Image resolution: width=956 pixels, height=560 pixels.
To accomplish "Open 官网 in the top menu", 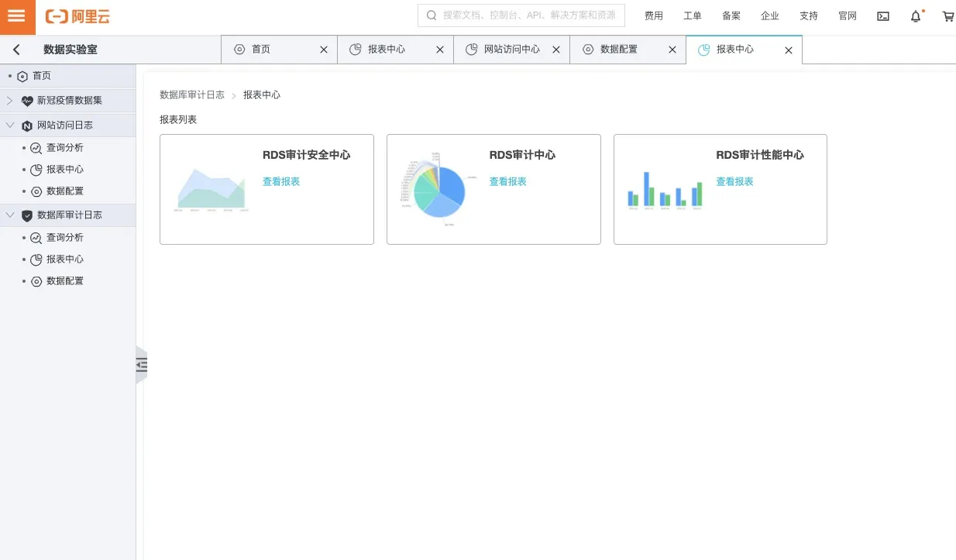I will [x=848, y=16].
